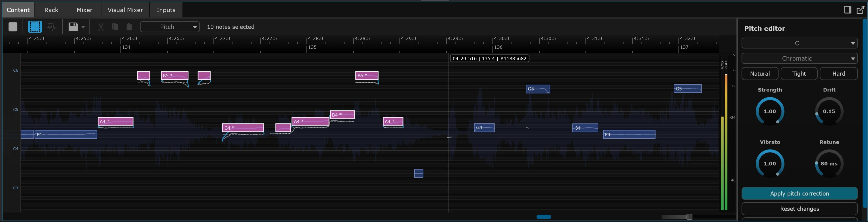Click the playhead position readout "04:29:516 | 135.4"
The width and height of the screenshot is (868, 222).
489,58
